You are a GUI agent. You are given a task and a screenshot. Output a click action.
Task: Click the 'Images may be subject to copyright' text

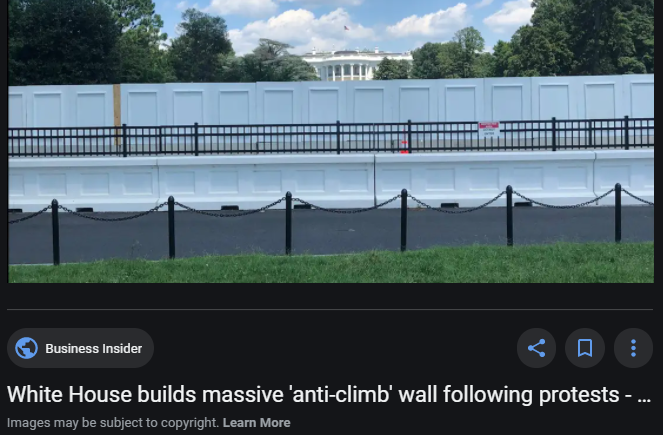tap(113, 423)
